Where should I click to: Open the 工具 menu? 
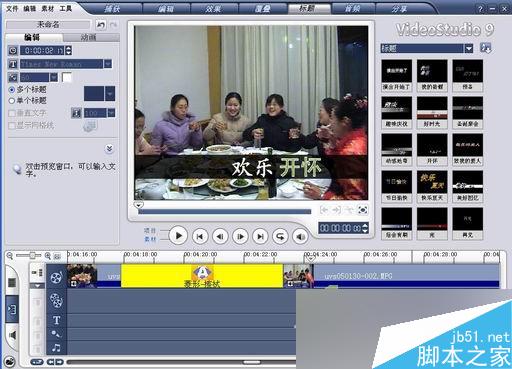point(66,9)
